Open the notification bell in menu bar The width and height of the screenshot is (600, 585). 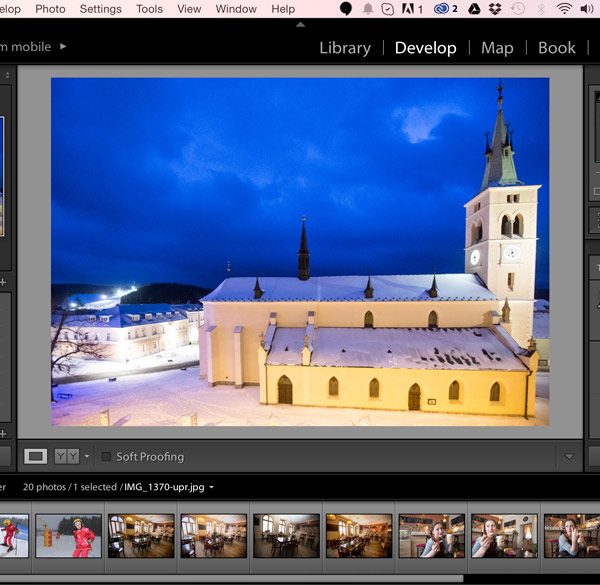[368, 8]
